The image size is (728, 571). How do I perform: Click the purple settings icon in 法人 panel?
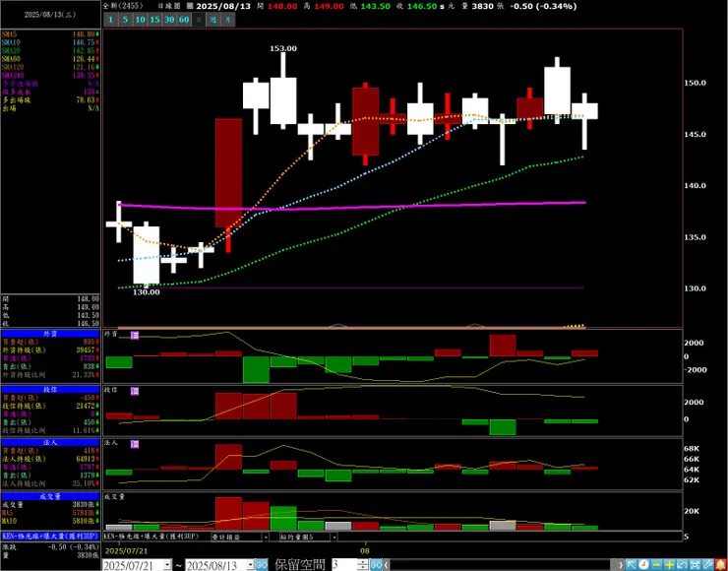tap(135, 445)
